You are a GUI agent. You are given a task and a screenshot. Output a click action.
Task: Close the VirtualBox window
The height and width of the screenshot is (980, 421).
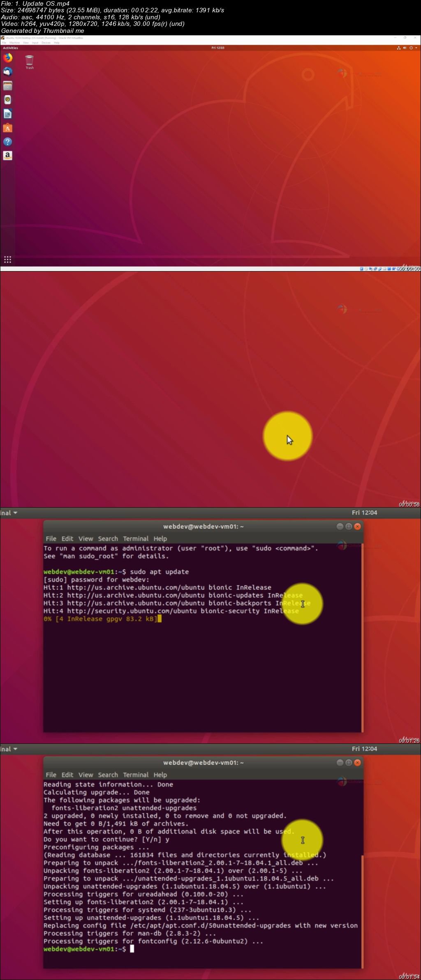[x=416, y=37]
